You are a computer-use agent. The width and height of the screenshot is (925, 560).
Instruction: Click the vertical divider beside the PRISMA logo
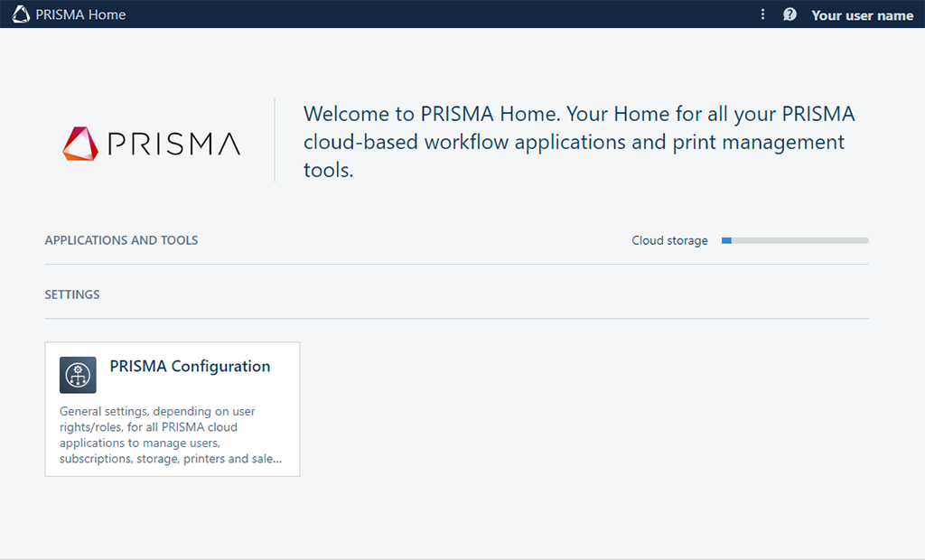pyautogui.click(x=275, y=141)
